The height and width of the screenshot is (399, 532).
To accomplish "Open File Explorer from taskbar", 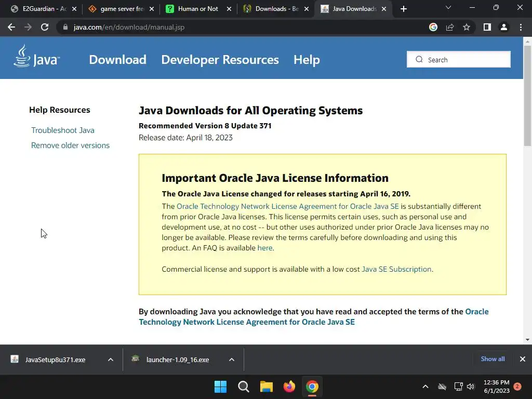I will (x=267, y=387).
